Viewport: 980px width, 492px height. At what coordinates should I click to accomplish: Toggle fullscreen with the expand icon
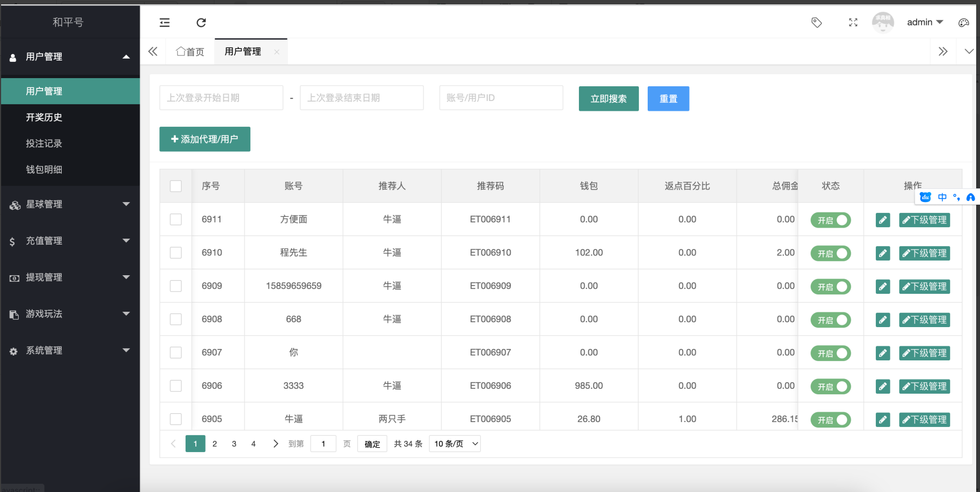point(853,22)
